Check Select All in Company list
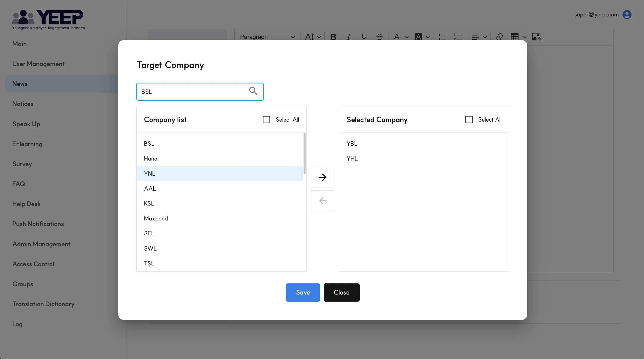Viewport: 644px width, 359px height. coord(266,120)
